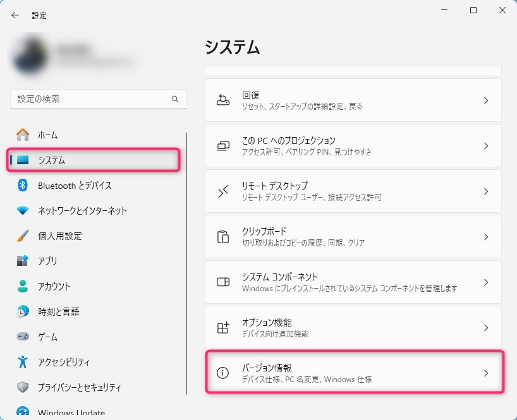Viewport: 517px width, 420px height.
Task: Click the システム コンポーネント icon
Action: point(223,282)
